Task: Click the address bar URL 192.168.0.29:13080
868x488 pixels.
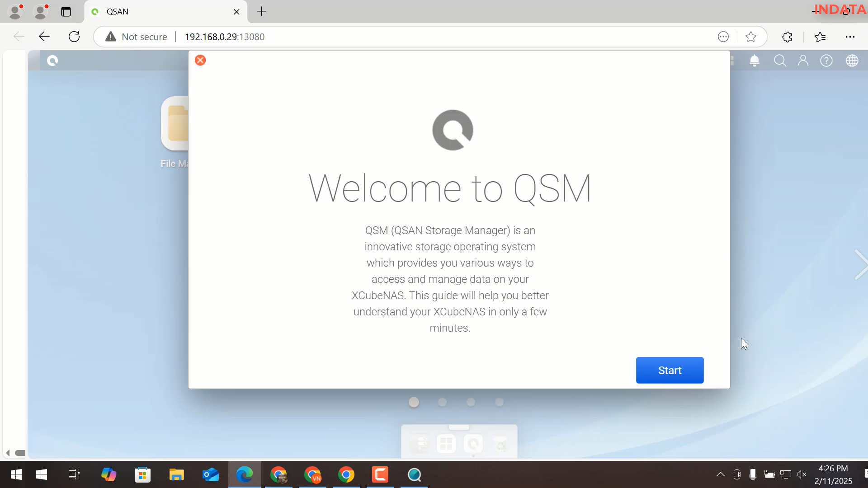Action: coord(225,37)
